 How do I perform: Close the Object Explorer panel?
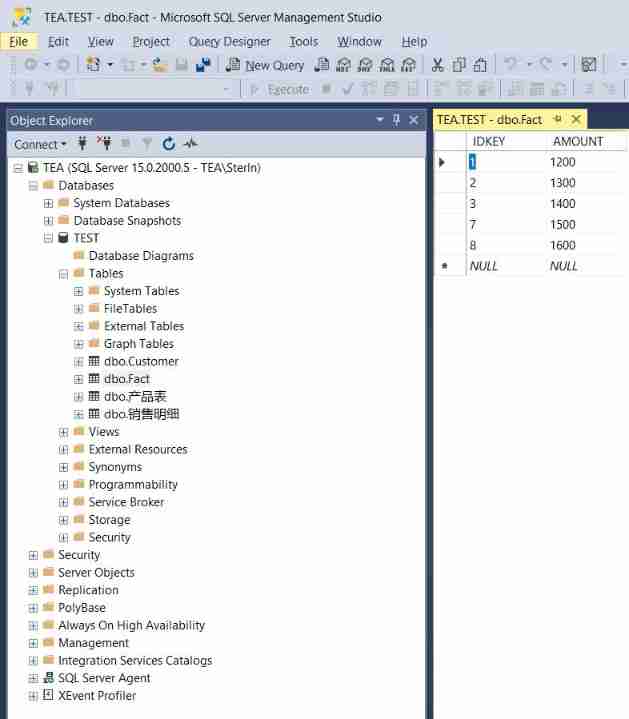point(414,120)
